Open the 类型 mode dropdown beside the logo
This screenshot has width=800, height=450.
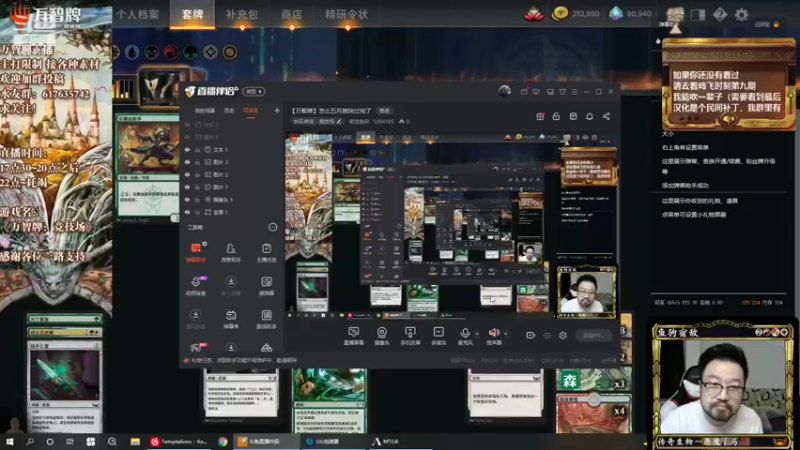(x=254, y=91)
